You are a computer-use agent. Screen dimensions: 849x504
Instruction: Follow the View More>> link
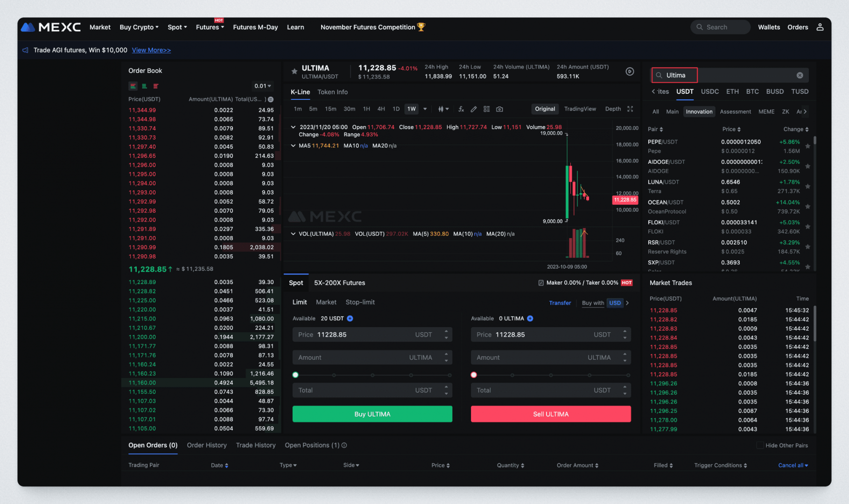tap(151, 50)
